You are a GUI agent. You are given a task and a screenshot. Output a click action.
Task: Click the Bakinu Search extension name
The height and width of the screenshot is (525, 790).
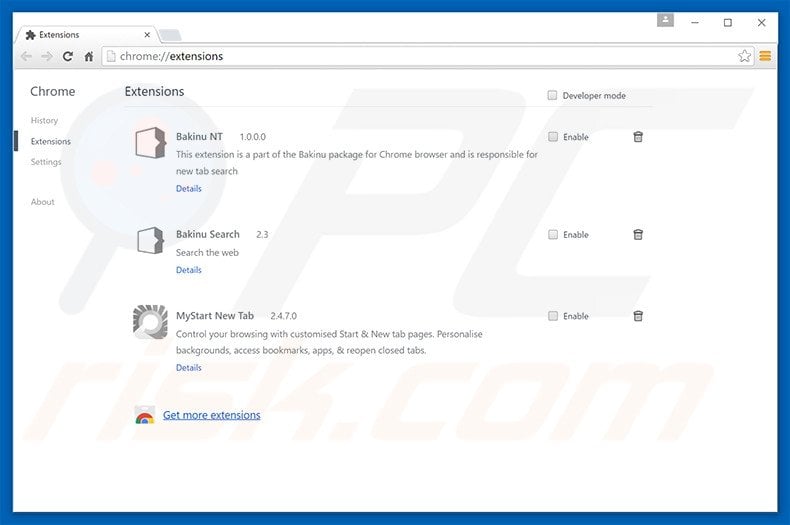(208, 234)
